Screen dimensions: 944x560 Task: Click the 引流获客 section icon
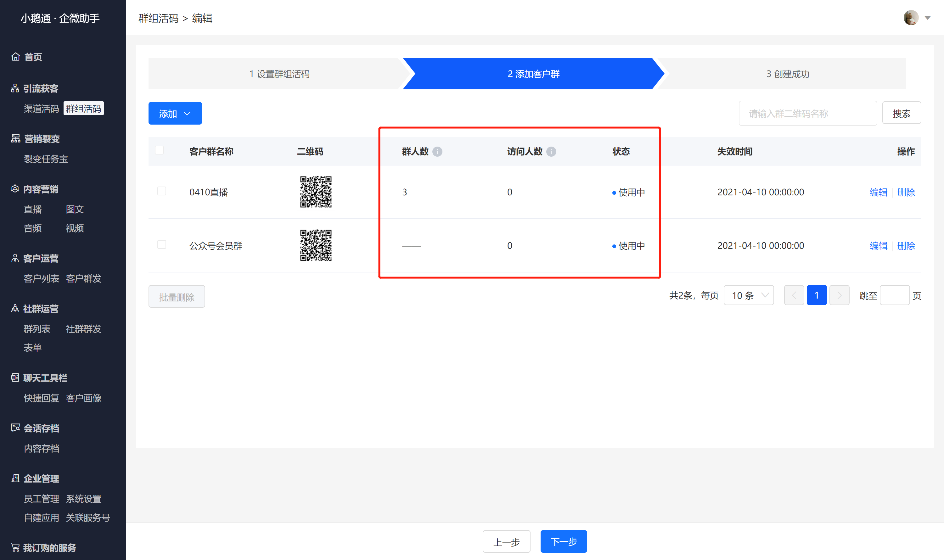coord(15,88)
